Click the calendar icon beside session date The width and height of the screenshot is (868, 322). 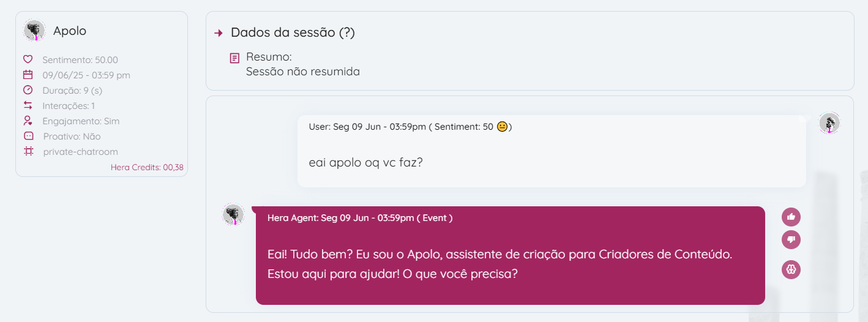(28, 75)
